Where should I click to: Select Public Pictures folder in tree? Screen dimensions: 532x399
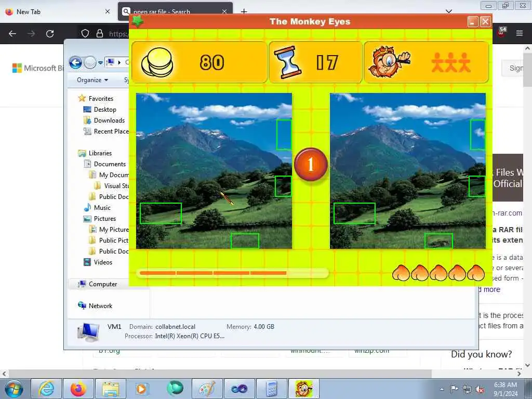click(x=113, y=240)
